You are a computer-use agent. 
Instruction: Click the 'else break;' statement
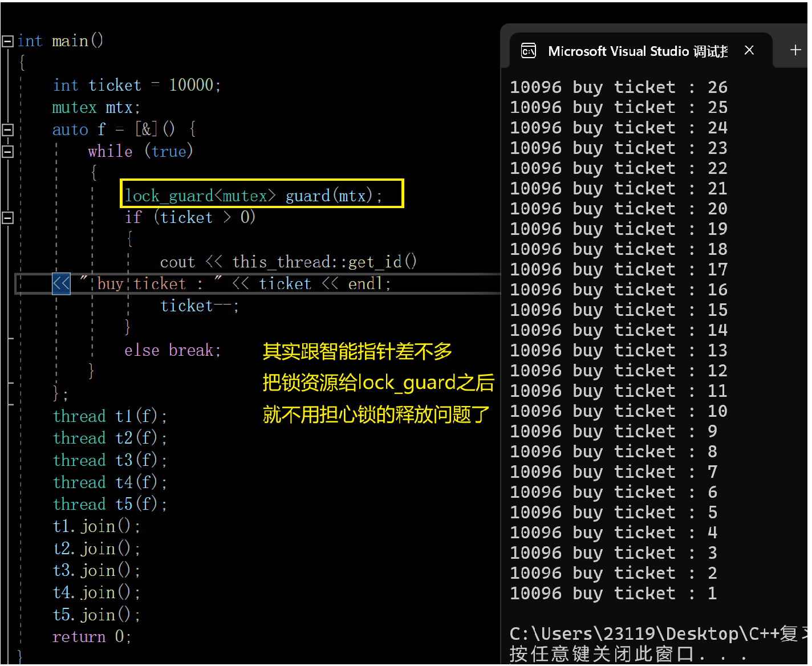click(172, 350)
